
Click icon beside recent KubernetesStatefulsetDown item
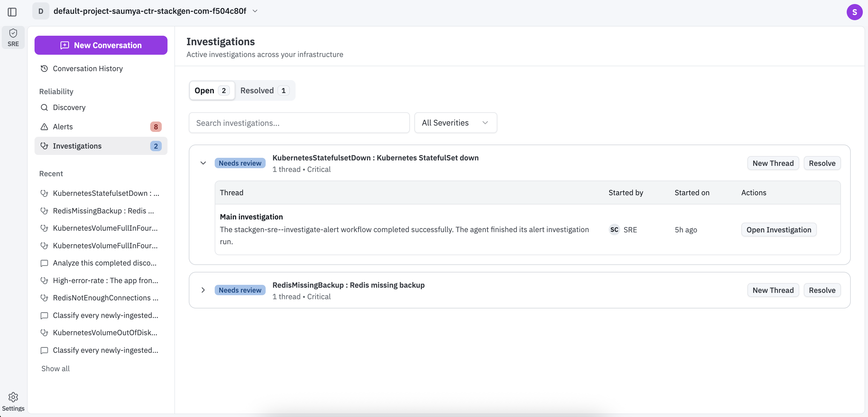pyautogui.click(x=44, y=193)
